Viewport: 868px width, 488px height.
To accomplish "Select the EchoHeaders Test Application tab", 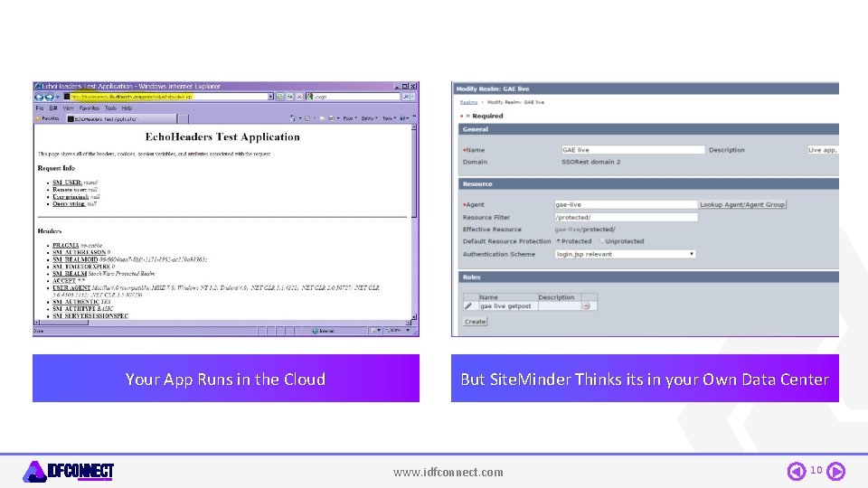I will tap(120, 119).
